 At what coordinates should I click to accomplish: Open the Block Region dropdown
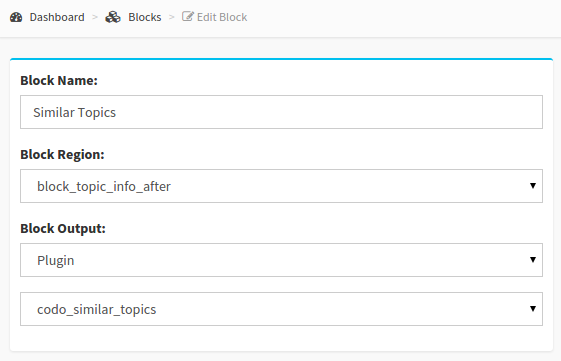click(281, 186)
